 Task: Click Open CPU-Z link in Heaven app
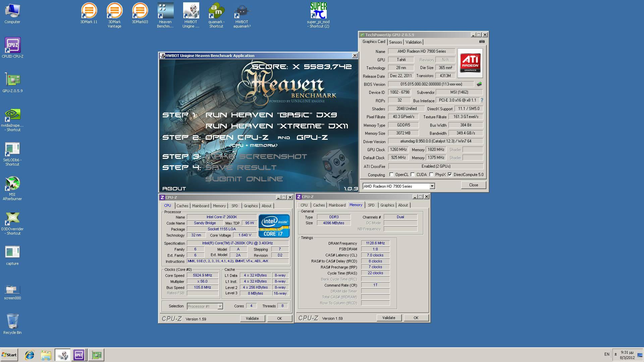pyautogui.click(x=237, y=137)
